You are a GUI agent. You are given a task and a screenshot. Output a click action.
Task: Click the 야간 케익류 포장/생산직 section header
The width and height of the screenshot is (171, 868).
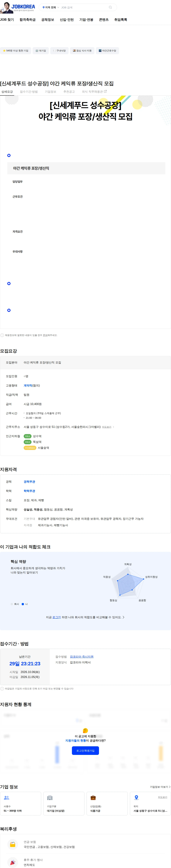point(86,168)
